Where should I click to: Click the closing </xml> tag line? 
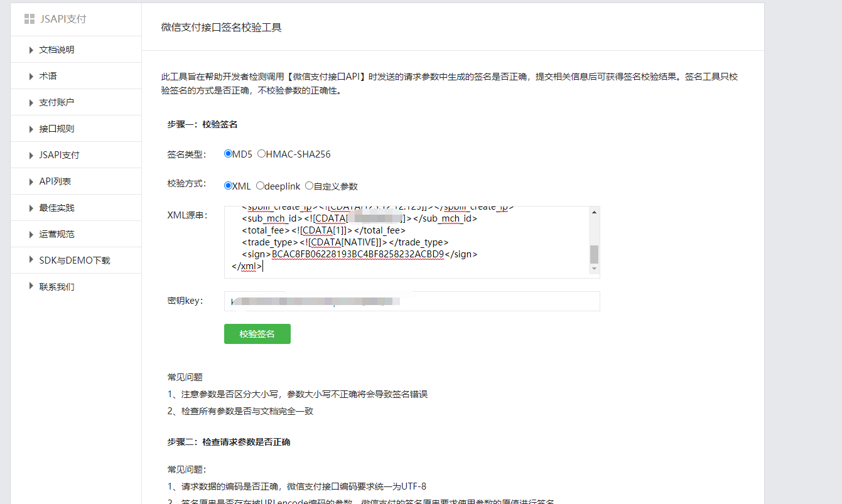(247, 266)
